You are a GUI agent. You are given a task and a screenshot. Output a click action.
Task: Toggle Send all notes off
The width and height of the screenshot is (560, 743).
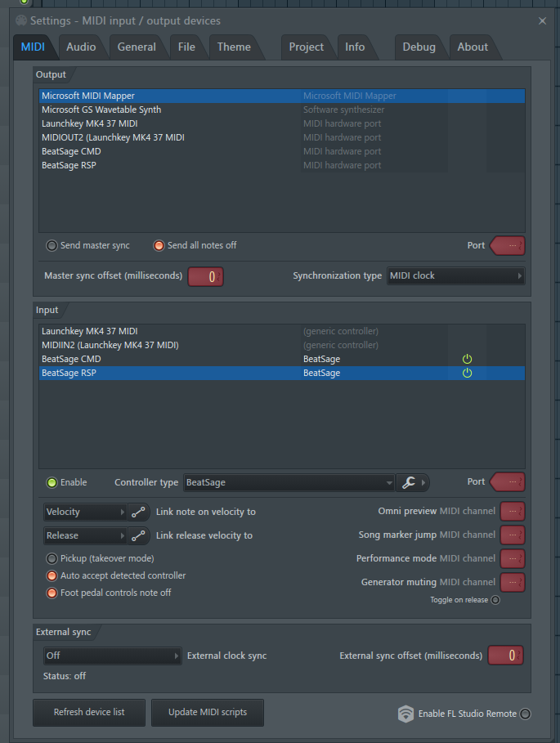pyautogui.click(x=159, y=245)
